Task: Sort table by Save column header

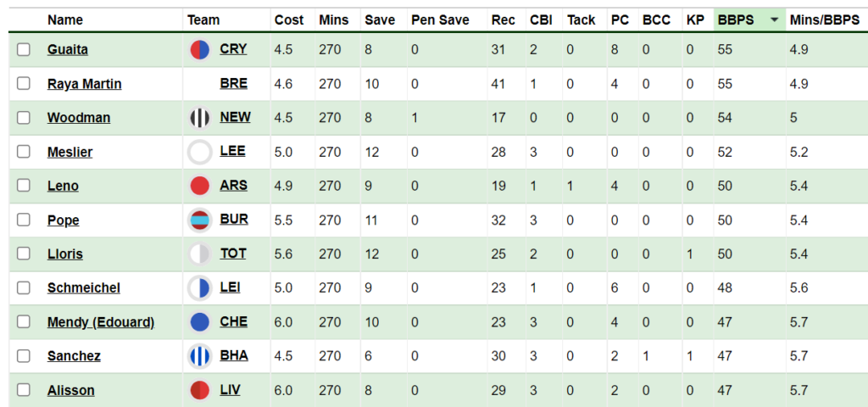Action: [x=379, y=20]
